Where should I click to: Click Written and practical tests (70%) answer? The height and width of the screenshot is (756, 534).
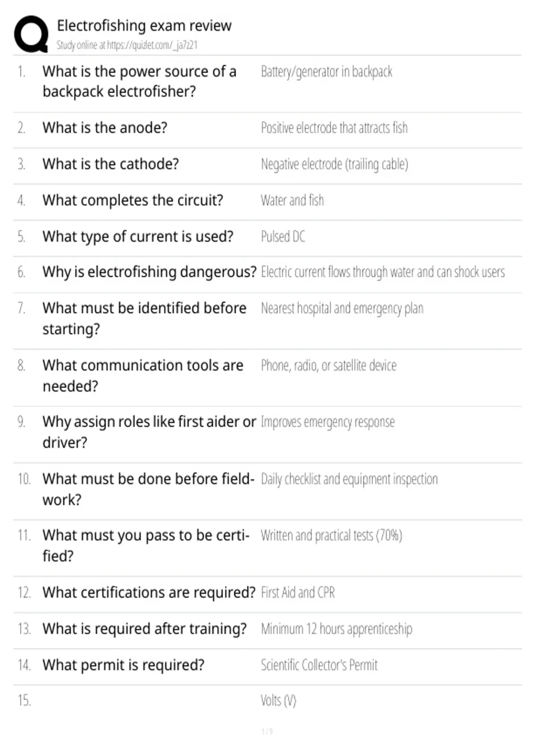[332, 535]
